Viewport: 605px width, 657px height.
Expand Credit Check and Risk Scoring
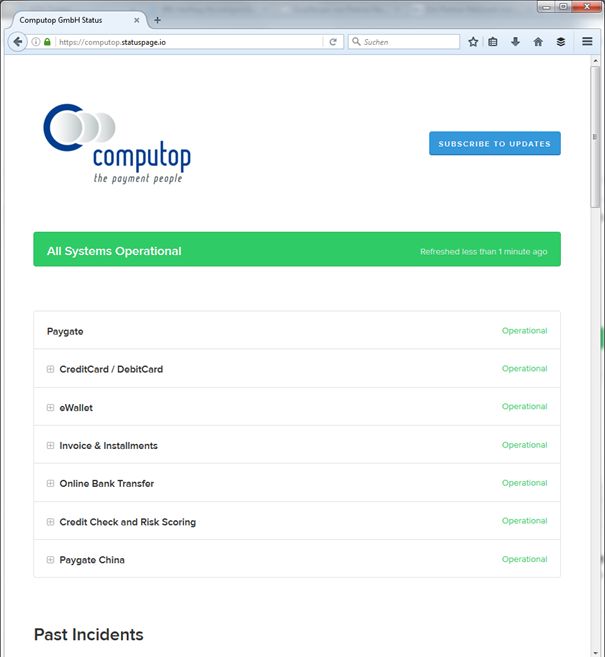coord(50,522)
